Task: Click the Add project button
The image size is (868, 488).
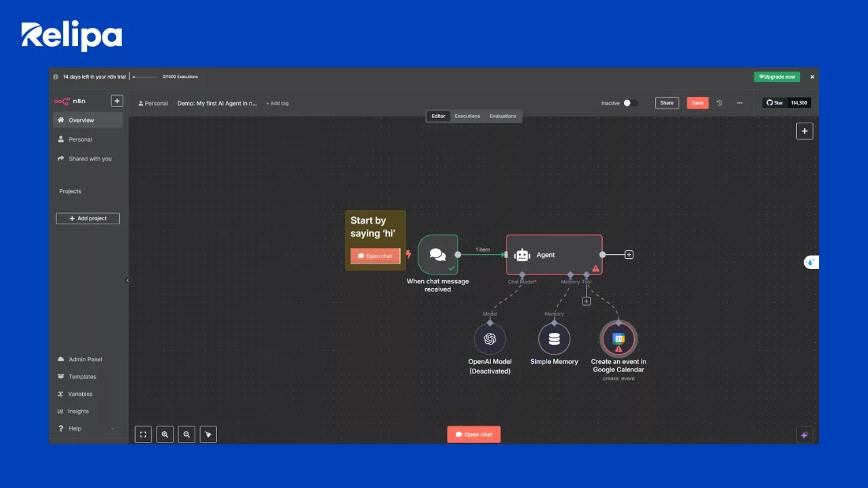Action: [x=88, y=218]
